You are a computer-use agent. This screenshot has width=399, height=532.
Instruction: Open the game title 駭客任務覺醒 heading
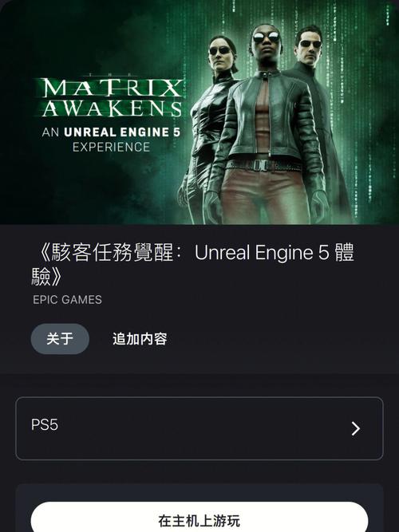coord(192,265)
